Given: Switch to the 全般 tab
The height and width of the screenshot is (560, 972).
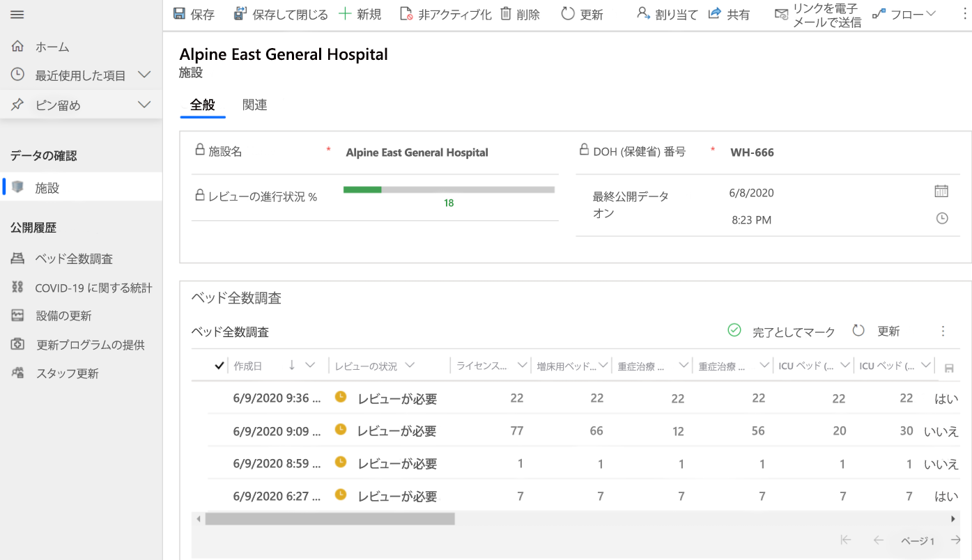Looking at the screenshot, I should click(203, 104).
